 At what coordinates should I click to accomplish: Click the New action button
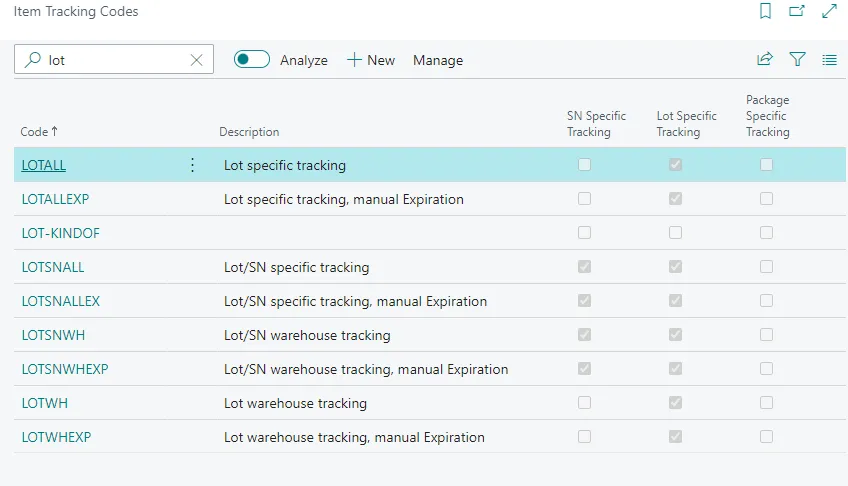[371, 60]
